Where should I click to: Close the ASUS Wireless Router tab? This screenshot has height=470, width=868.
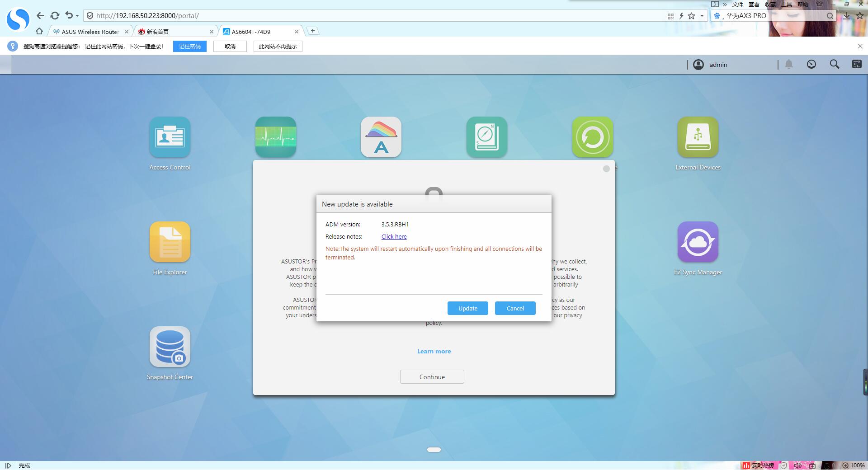click(127, 32)
